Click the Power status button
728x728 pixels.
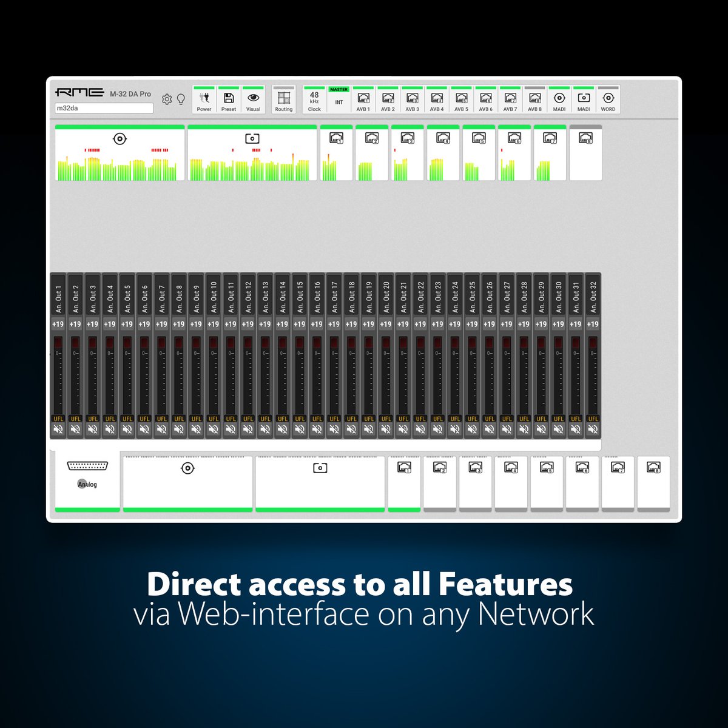click(203, 100)
